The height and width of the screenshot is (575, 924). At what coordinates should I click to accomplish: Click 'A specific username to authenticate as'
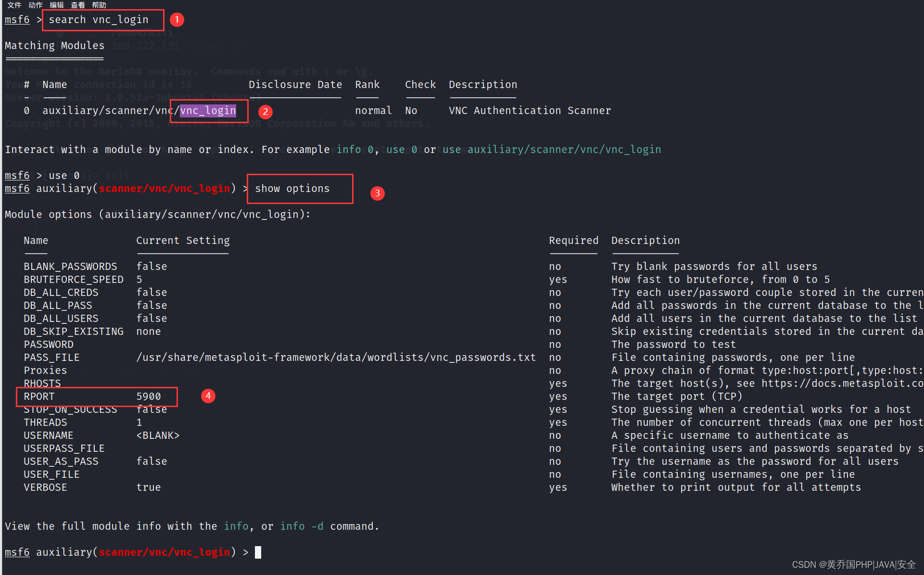[730, 435]
